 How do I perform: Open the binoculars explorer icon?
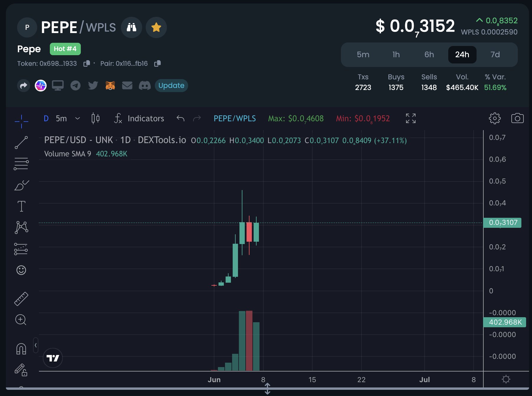(132, 27)
